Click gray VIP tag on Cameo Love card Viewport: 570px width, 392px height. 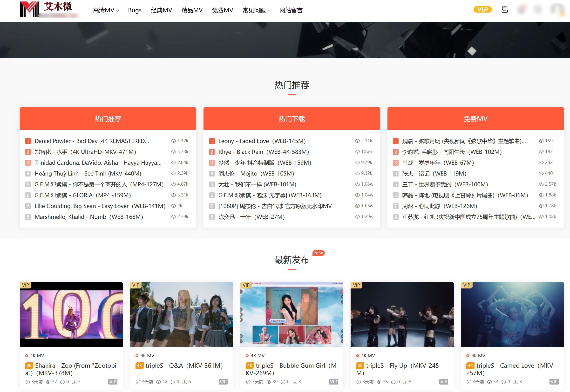554,382
